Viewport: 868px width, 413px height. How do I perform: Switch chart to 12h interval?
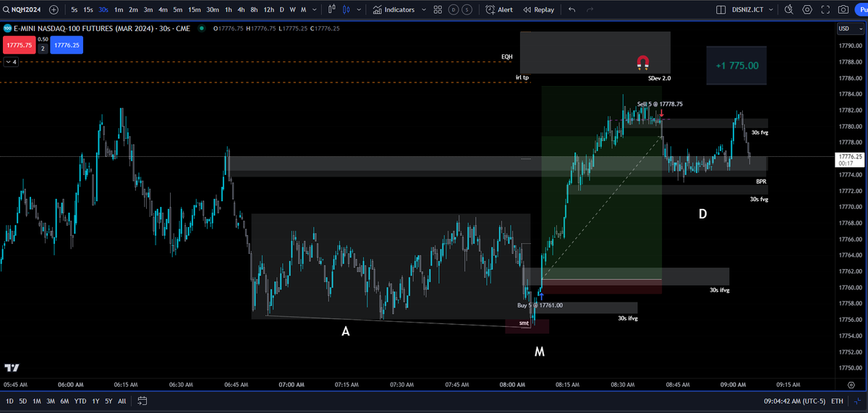tap(269, 9)
